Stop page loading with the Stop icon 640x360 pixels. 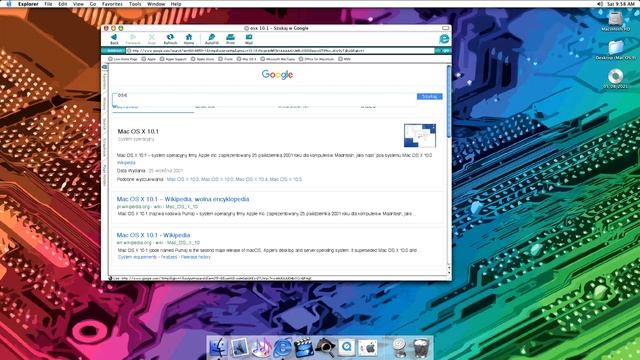click(x=151, y=39)
